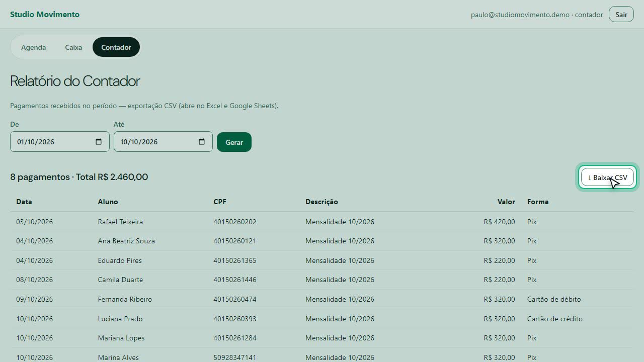644x362 pixels.
Task: Click the Aluno column header
Action: [x=108, y=202]
